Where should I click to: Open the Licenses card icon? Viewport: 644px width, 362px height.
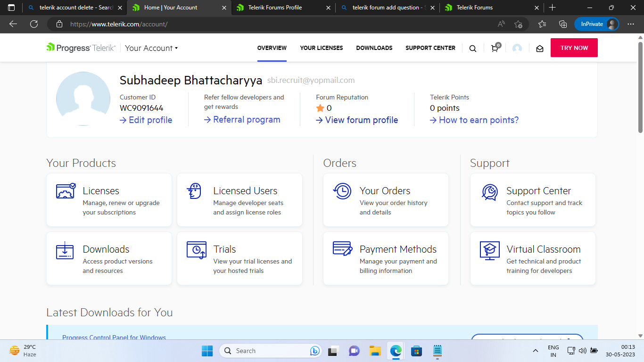click(x=66, y=191)
